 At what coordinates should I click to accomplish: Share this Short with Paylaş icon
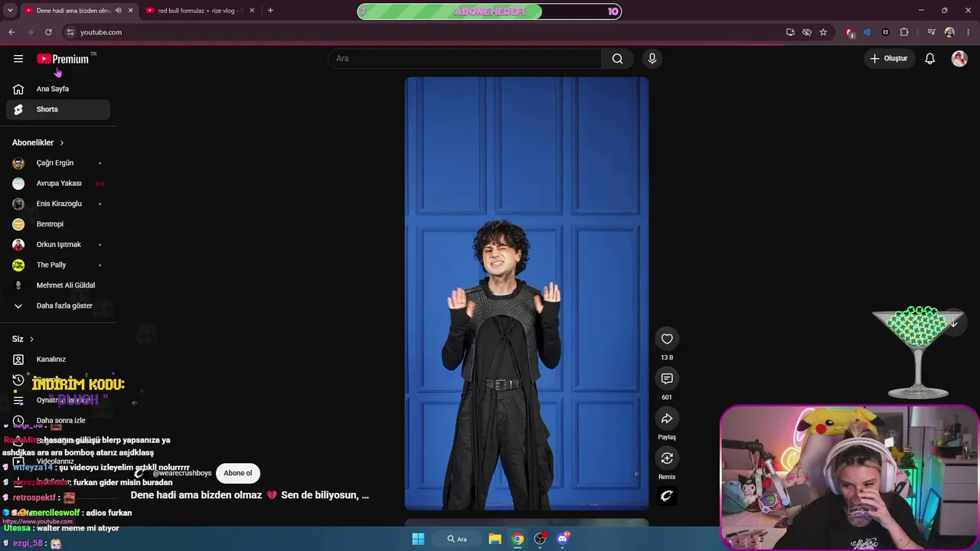[x=667, y=419]
